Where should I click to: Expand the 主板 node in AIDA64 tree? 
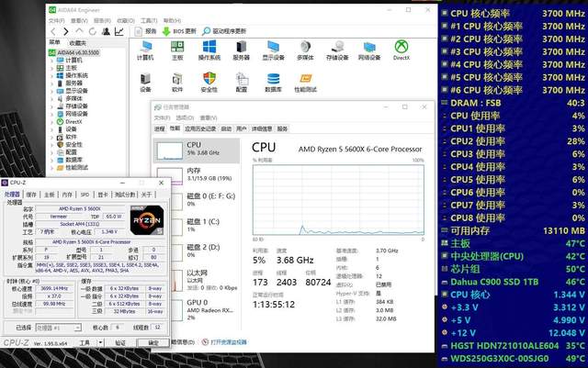pos(51,68)
